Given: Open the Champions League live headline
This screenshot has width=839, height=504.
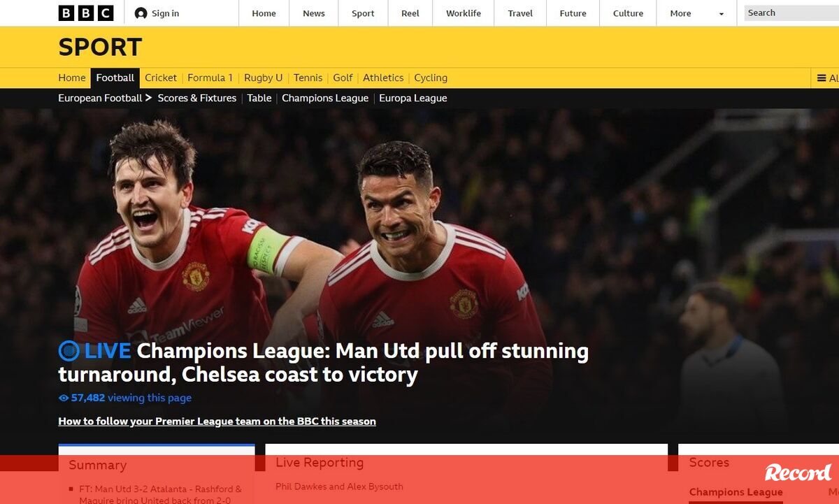Looking at the screenshot, I should point(323,362).
